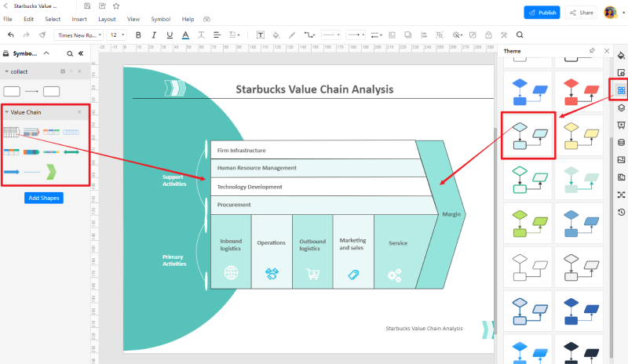This screenshot has height=364, width=628.
Task: Star this document as favorite
Action: coord(116,5)
